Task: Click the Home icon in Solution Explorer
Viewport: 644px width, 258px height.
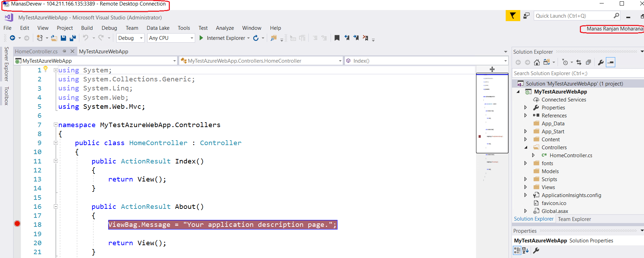Action: (x=537, y=62)
